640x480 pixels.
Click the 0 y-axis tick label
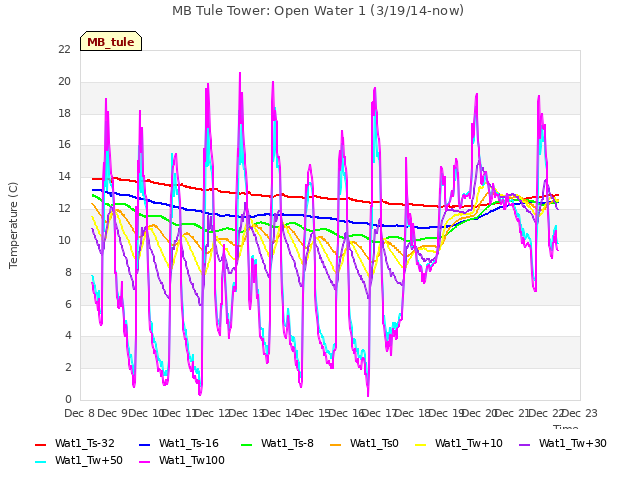tap(68, 400)
